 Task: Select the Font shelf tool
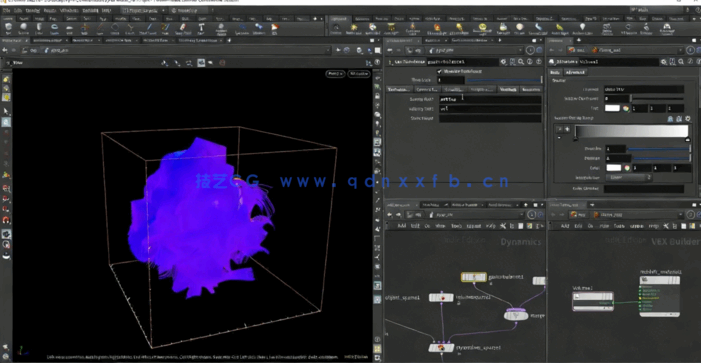[x=201, y=29]
